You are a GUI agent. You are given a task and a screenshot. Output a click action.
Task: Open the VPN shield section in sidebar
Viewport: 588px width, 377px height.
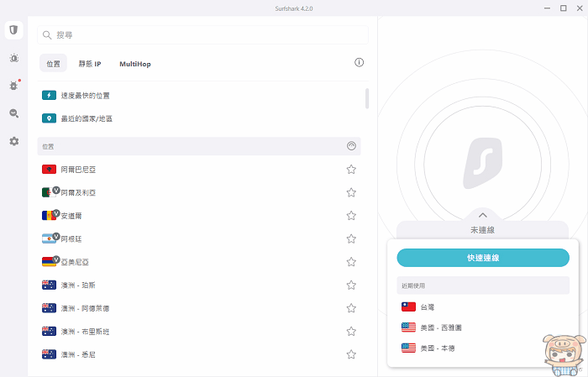pyautogui.click(x=14, y=30)
